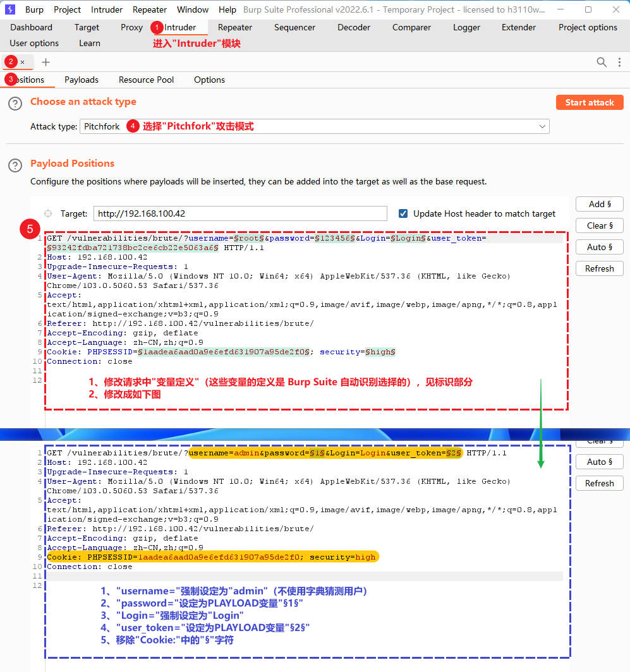Viewport: 630px width, 672px height.
Task: Click the target crosshair icon beside Target
Action: coord(48,213)
